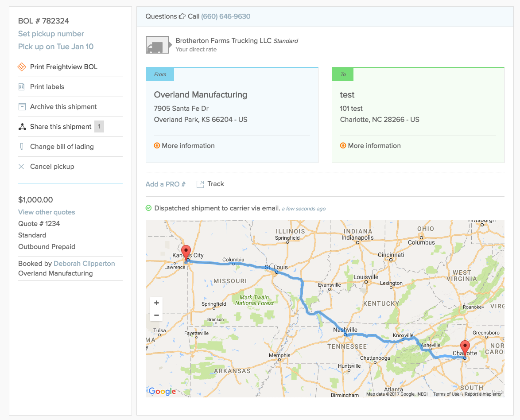Click Overland Manufacturing heading in From card
The height and width of the screenshot is (420, 520).
pyautogui.click(x=200, y=95)
